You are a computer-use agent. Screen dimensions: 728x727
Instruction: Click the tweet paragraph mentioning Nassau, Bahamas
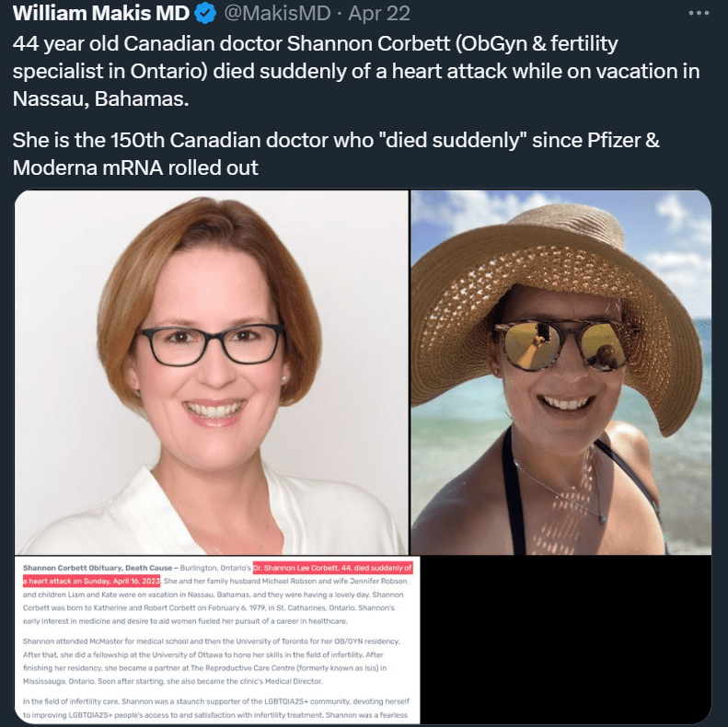356,71
